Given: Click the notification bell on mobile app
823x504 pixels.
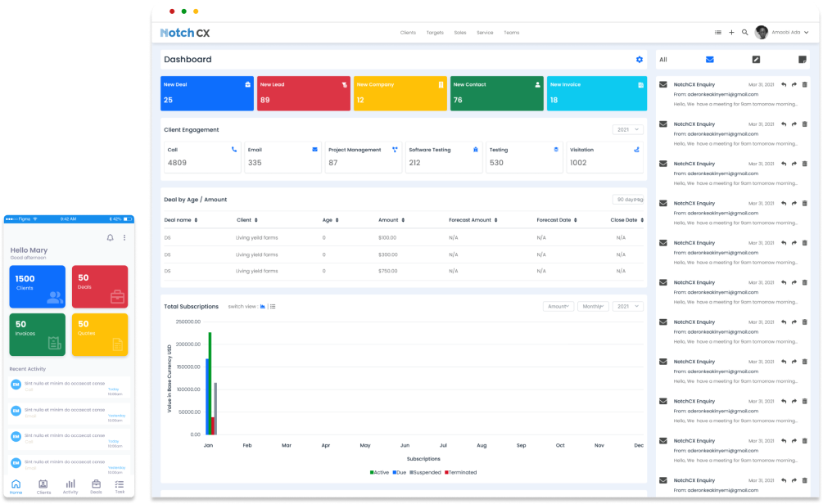Looking at the screenshot, I should click(111, 238).
